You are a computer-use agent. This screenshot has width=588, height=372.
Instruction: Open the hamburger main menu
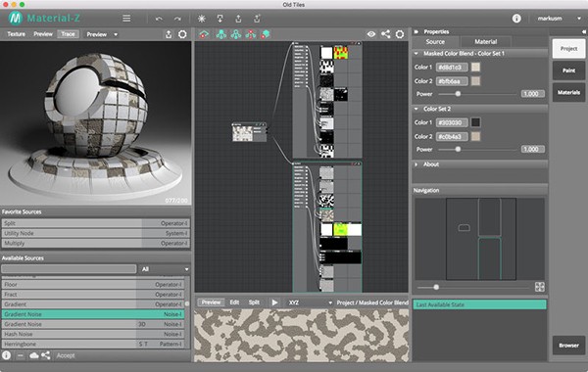click(126, 19)
